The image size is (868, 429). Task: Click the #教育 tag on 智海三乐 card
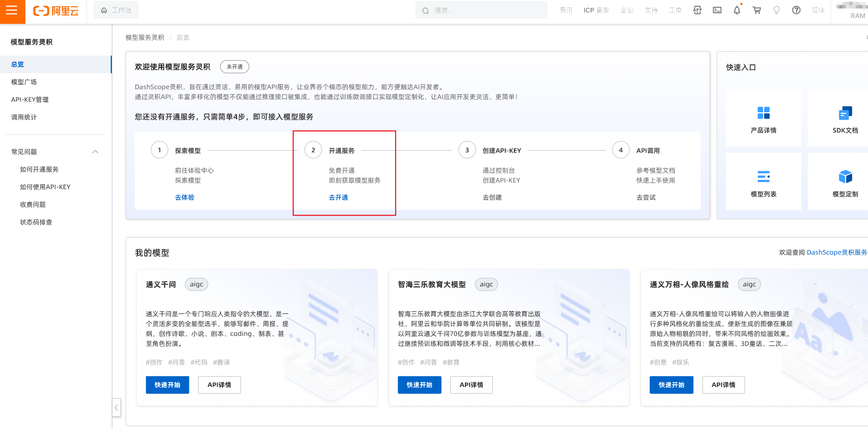tap(451, 362)
